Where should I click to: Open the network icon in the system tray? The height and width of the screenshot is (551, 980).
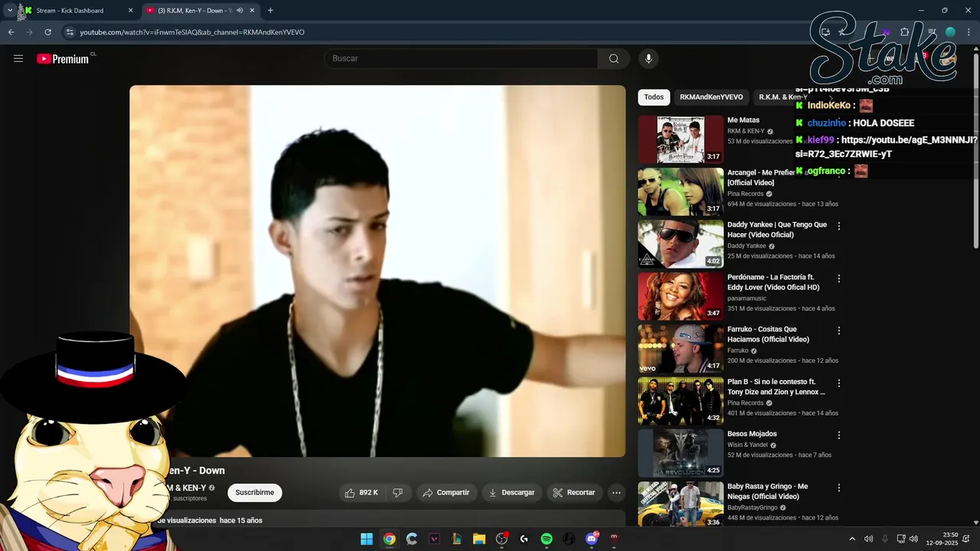click(x=901, y=539)
